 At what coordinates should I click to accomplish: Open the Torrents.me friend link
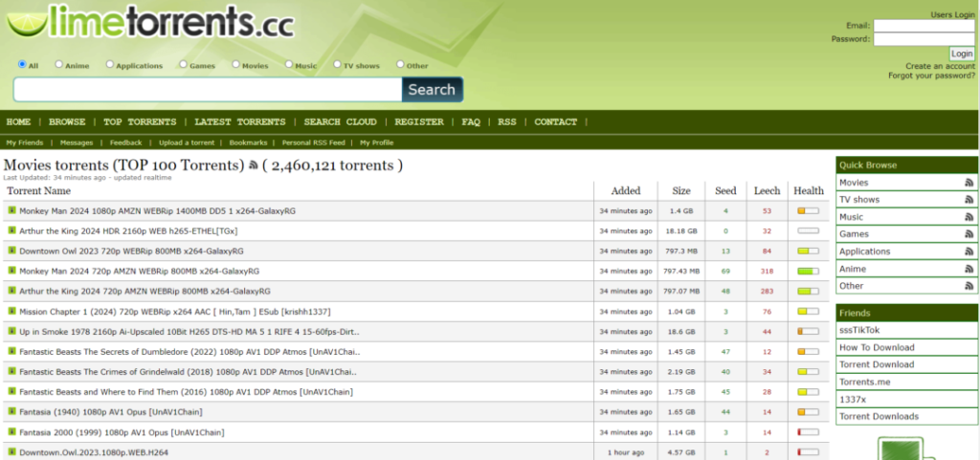tap(865, 382)
